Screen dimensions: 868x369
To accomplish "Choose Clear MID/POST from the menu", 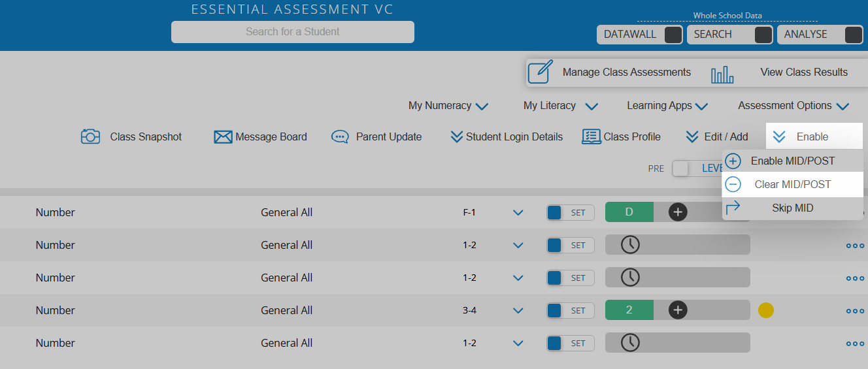I will [x=792, y=184].
